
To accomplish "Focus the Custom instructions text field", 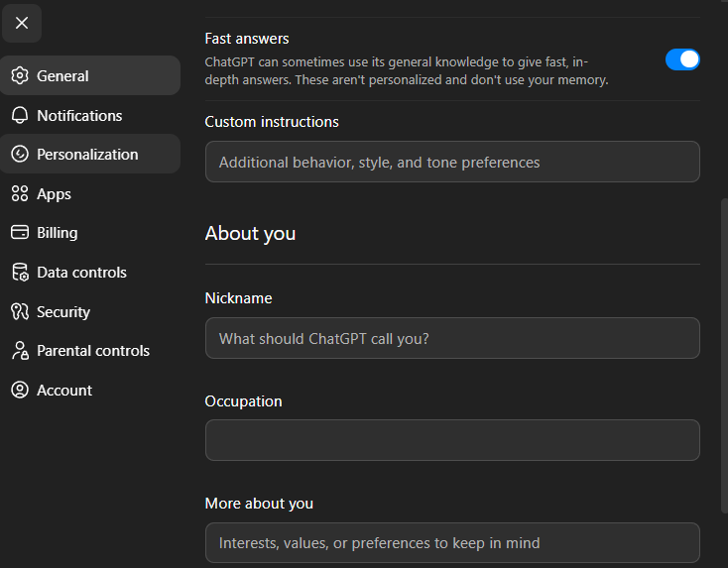I will (x=452, y=162).
